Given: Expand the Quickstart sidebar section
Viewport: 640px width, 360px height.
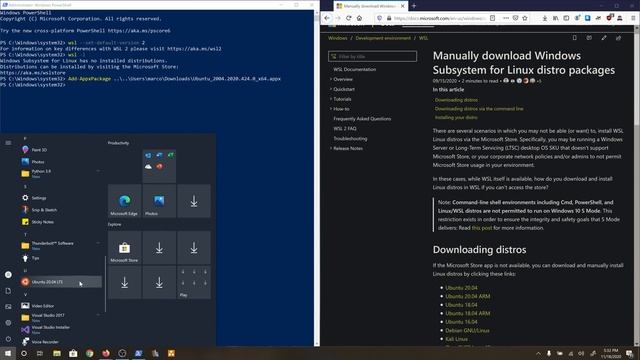Looking at the screenshot, I should [344, 89].
